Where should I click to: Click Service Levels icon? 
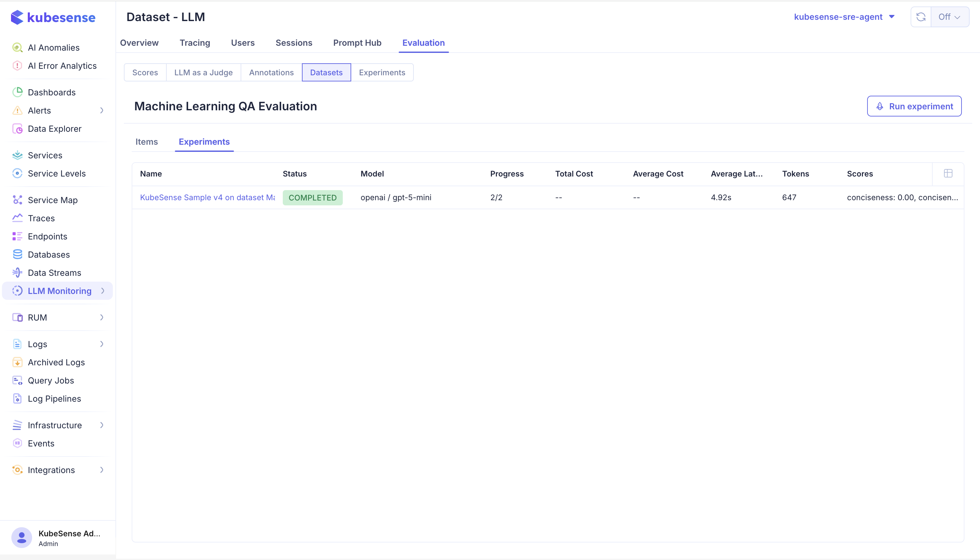click(17, 174)
